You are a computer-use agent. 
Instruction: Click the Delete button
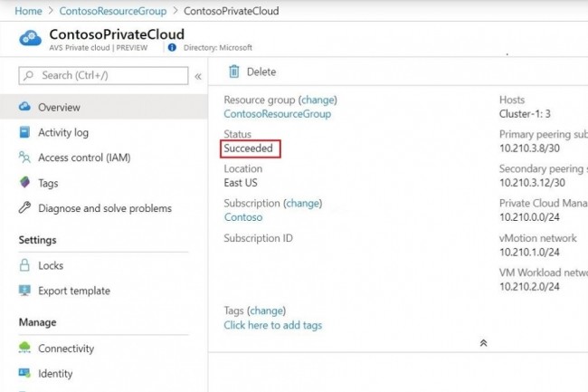(252, 72)
